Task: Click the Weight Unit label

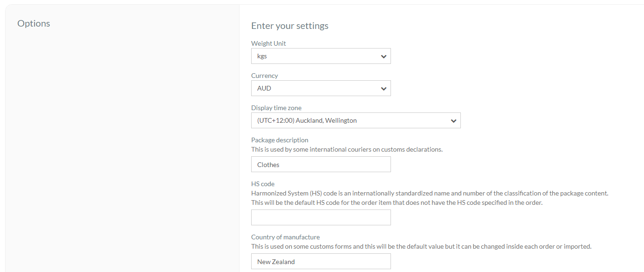Action: point(268,43)
